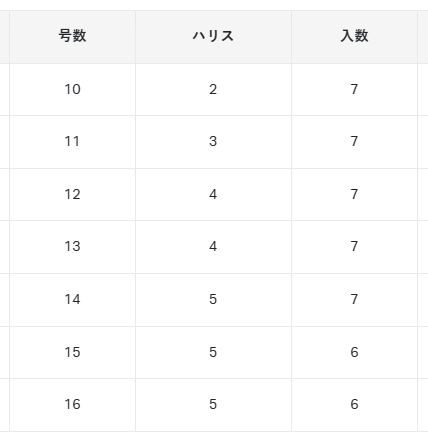The image size is (428, 440).
Task: Select 入数 cell in the 号数 16 row
Action: (354, 405)
